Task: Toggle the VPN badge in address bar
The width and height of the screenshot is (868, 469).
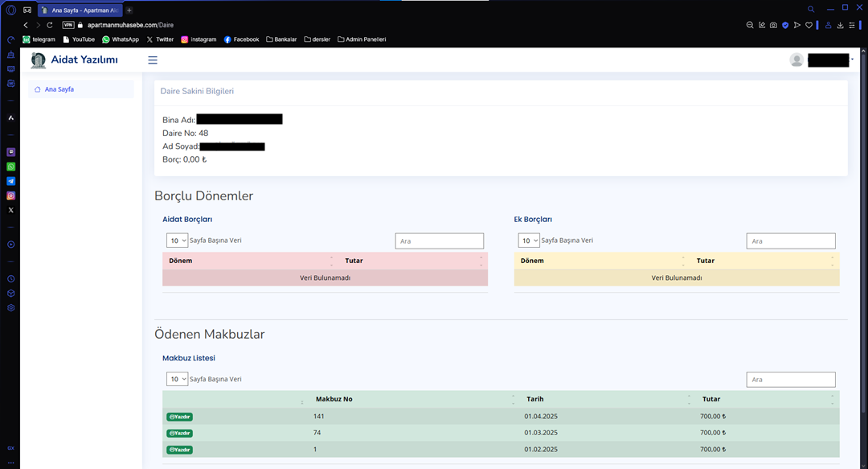Action: pos(68,25)
